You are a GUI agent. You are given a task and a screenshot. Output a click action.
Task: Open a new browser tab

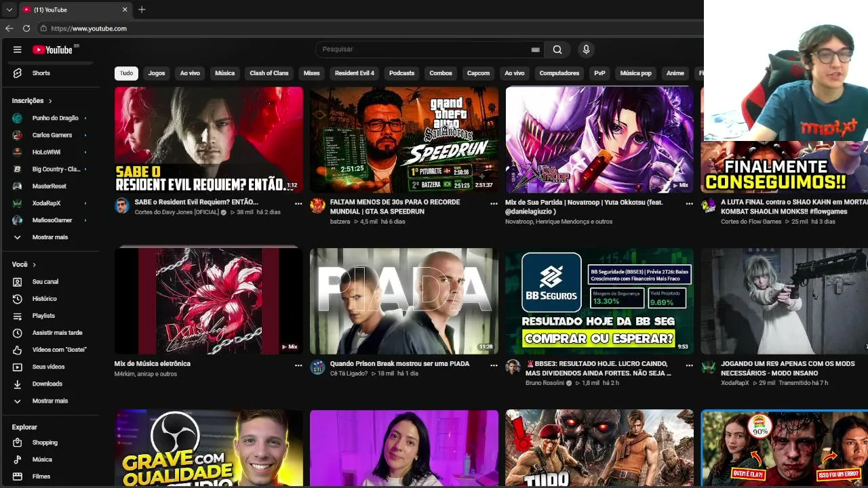[142, 9]
